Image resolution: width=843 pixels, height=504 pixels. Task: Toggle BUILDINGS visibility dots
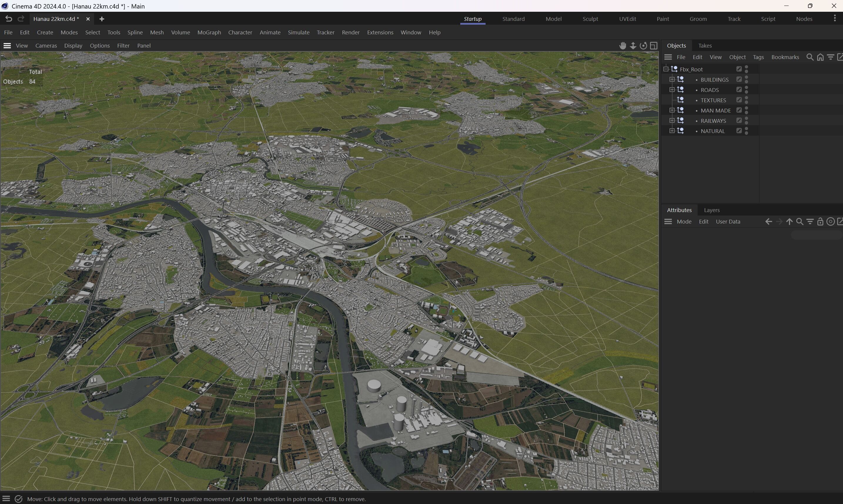pos(747,80)
